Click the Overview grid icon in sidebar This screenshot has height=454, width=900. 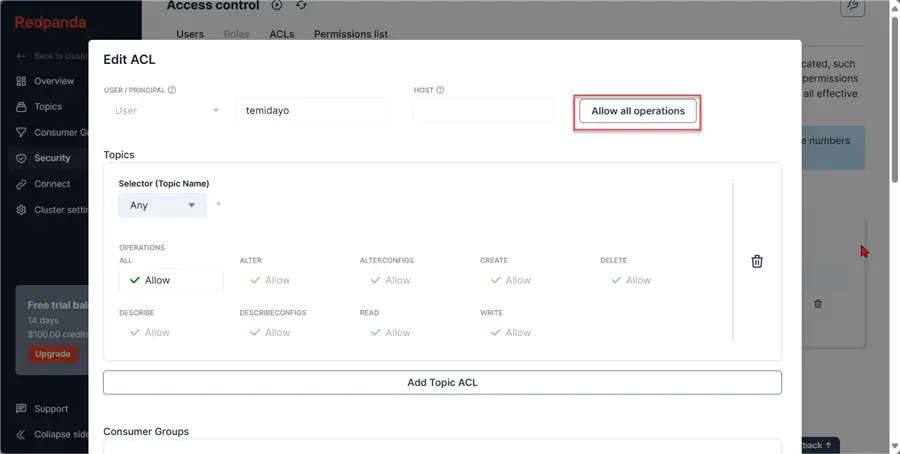pyautogui.click(x=21, y=81)
